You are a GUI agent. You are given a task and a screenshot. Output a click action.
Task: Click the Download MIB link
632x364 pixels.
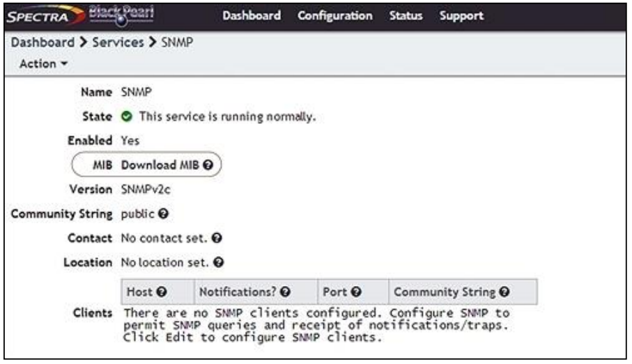[x=160, y=165]
